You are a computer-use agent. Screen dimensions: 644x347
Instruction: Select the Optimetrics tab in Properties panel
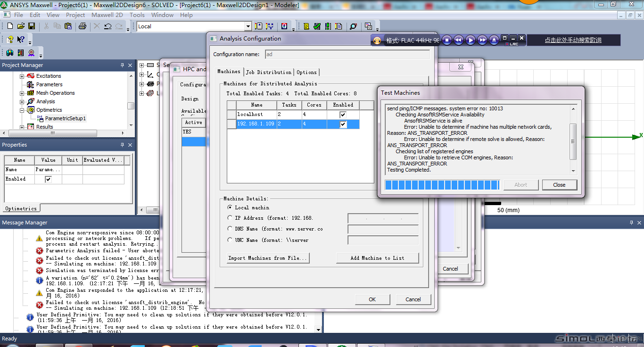coord(21,208)
